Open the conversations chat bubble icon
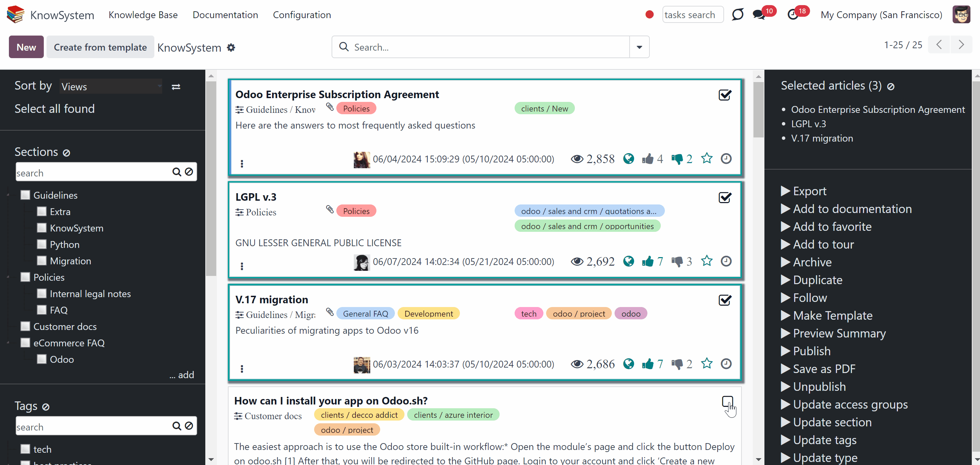This screenshot has height=465, width=980. coord(759,14)
